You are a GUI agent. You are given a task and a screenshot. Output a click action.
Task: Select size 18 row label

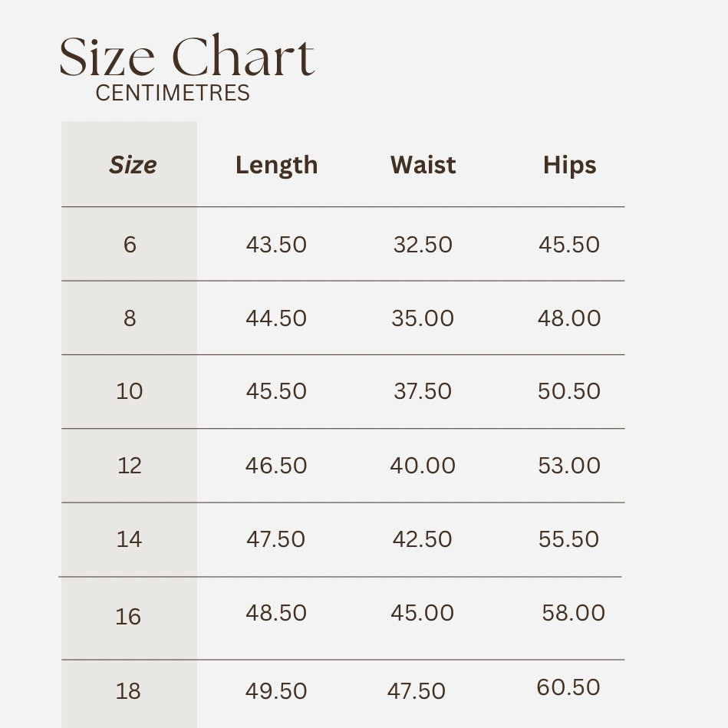click(x=127, y=691)
